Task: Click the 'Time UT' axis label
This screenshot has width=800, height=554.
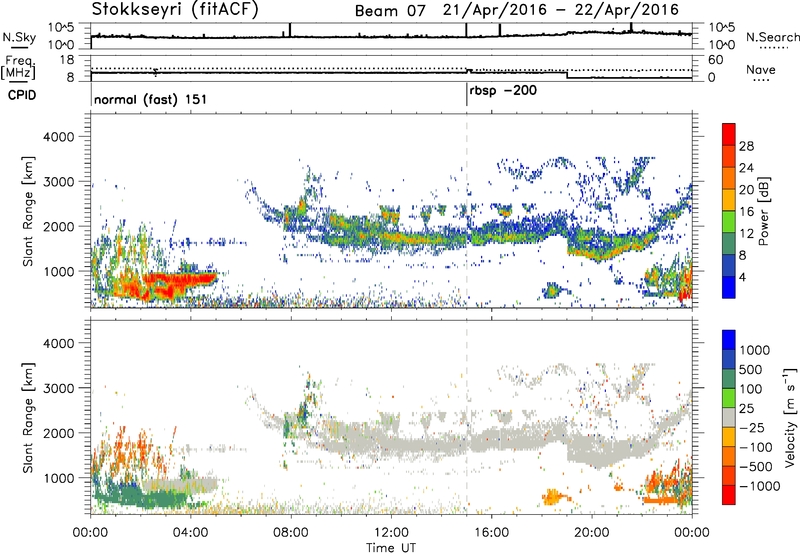Action: coord(391,548)
